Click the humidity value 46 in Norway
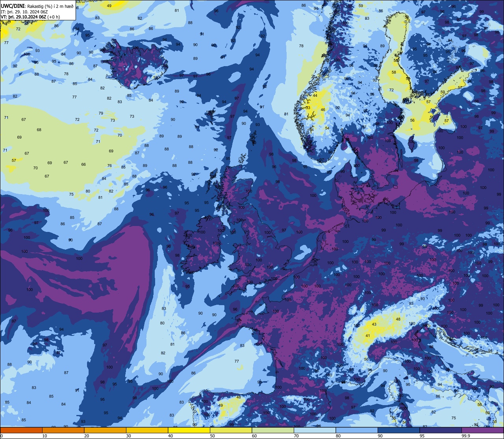 (323, 110)
